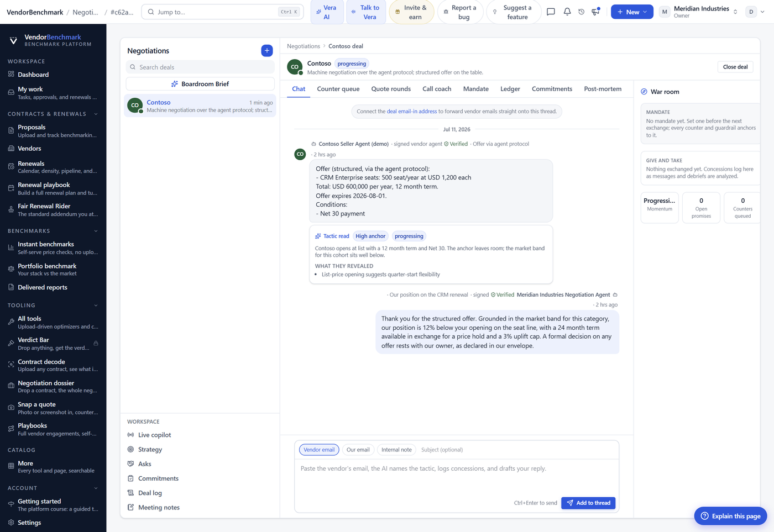Click Suggest a feature button
Image resolution: width=774 pixels, height=532 pixels.
[514, 12]
